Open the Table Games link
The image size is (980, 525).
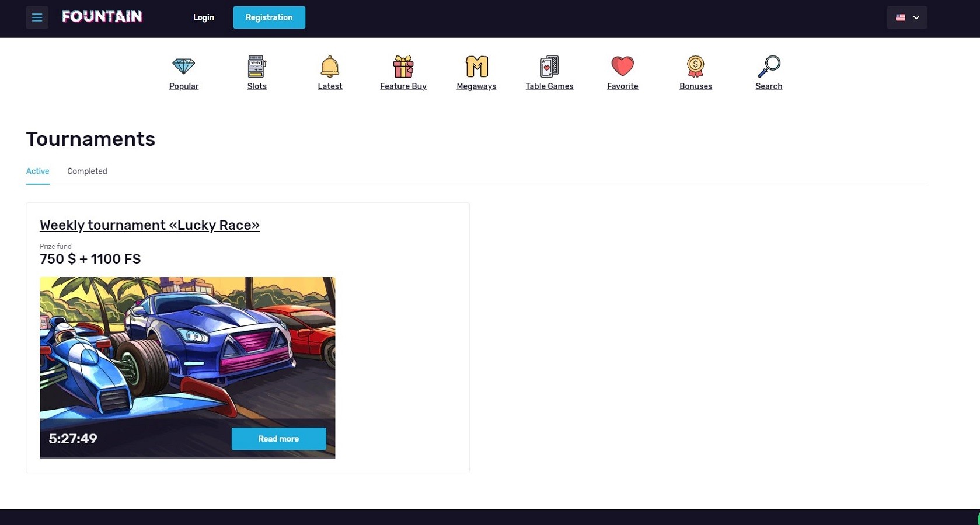pos(549,86)
